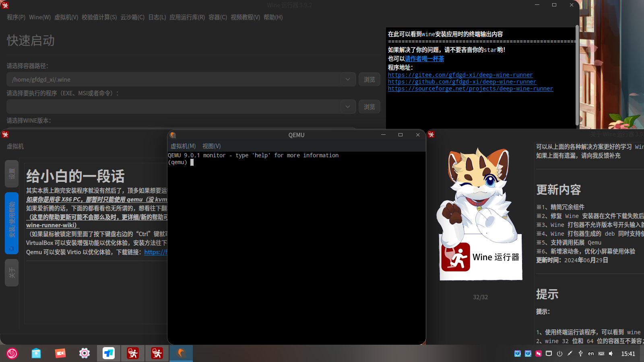Open the Wine(W) menu
This screenshot has width=644, height=362.
(40, 17)
